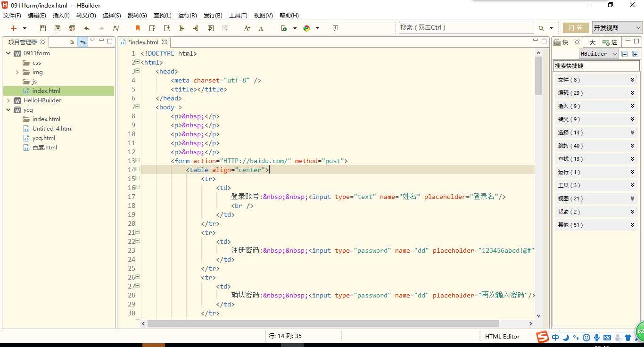This screenshot has width=644, height=347.
Task: Select index.html under 0911form
Action: (x=46, y=91)
